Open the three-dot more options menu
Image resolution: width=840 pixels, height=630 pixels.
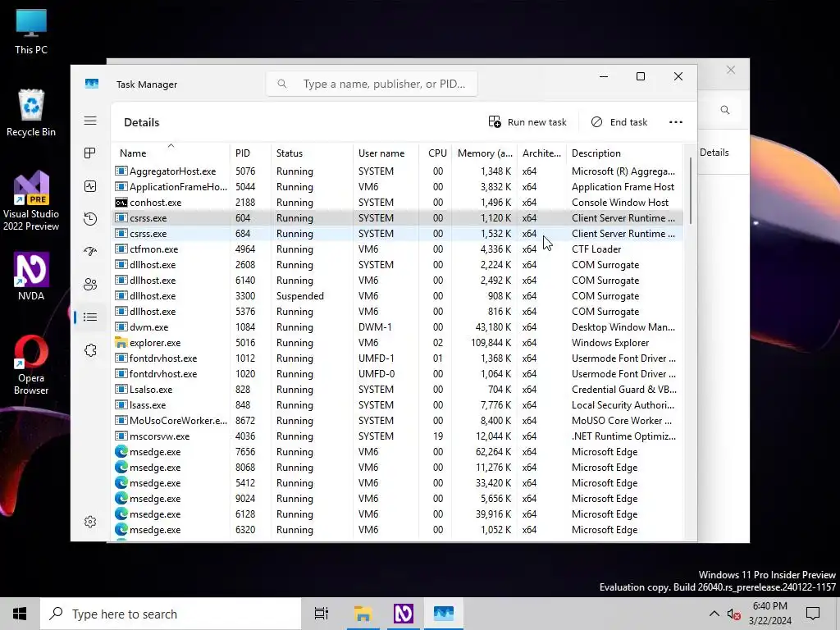tap(676, 122)
